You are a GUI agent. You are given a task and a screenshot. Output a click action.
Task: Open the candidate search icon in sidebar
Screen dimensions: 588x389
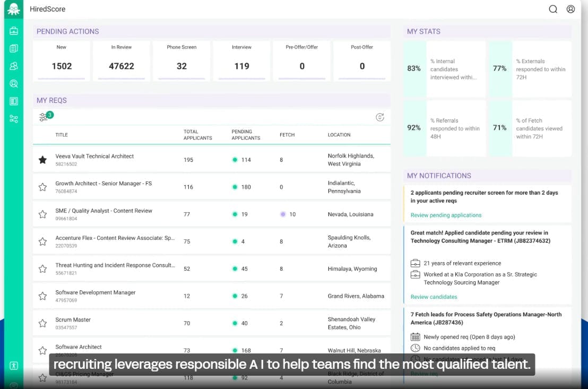(x=13, y=84)
